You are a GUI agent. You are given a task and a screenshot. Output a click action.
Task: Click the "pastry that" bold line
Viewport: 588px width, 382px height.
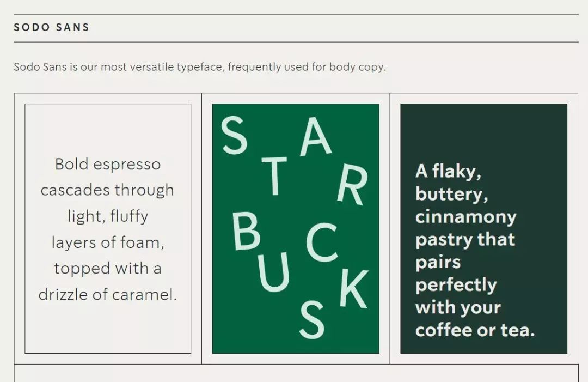point(465,240)
